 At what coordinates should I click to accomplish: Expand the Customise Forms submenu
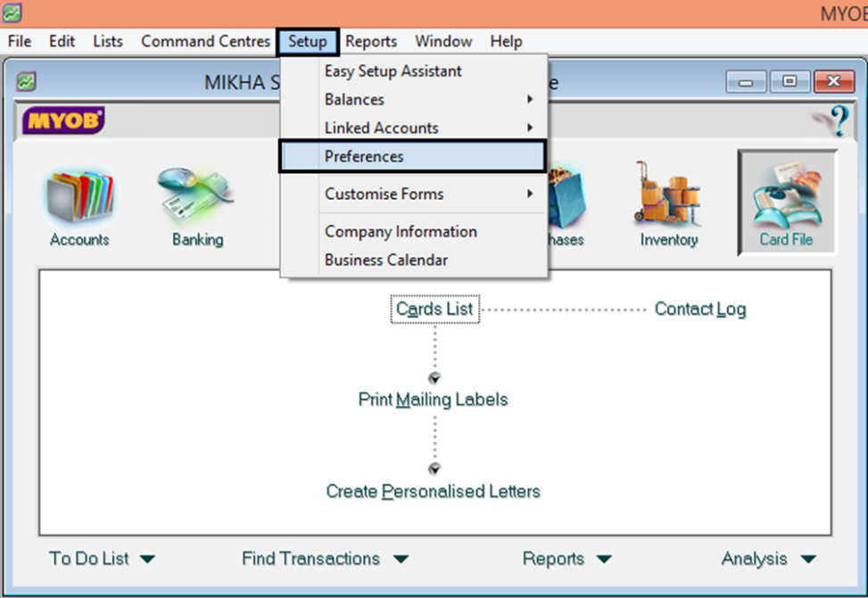click(384, 194)
